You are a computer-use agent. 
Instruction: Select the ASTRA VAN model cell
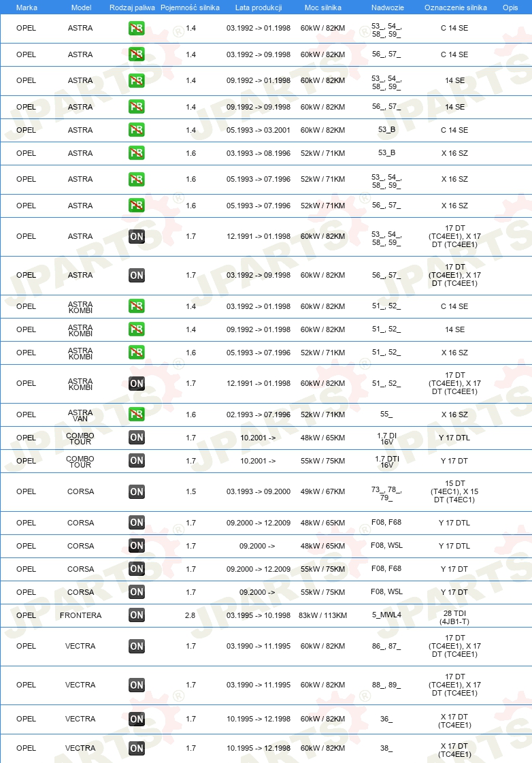[80, 415]
